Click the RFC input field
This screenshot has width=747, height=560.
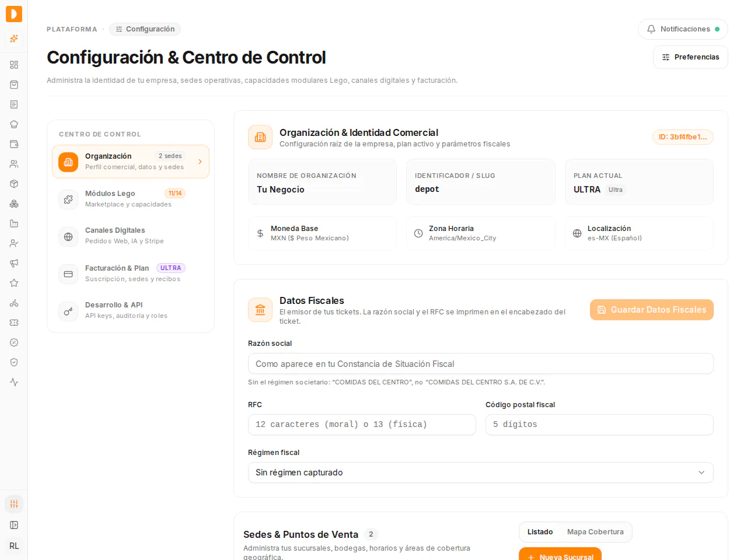point(362,425)
